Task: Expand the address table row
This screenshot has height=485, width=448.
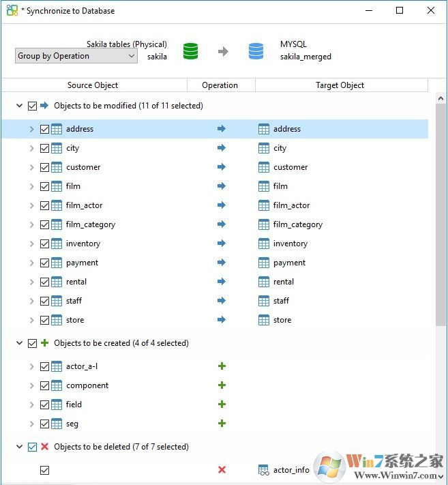Action: [31, 129]
